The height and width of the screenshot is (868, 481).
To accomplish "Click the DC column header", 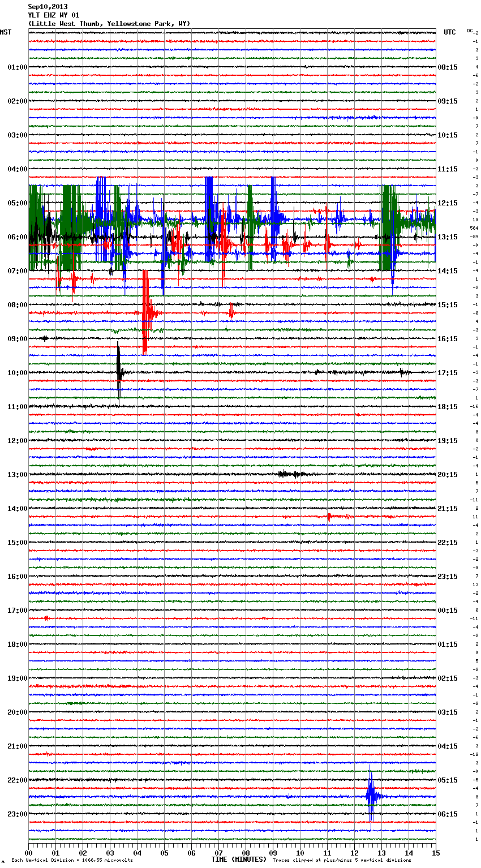I will [470, 31].
